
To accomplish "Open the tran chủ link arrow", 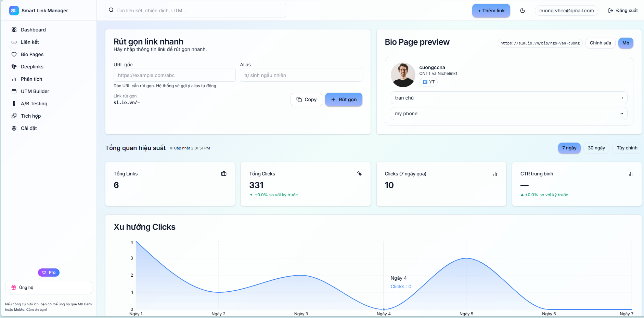I will (621, 98).
